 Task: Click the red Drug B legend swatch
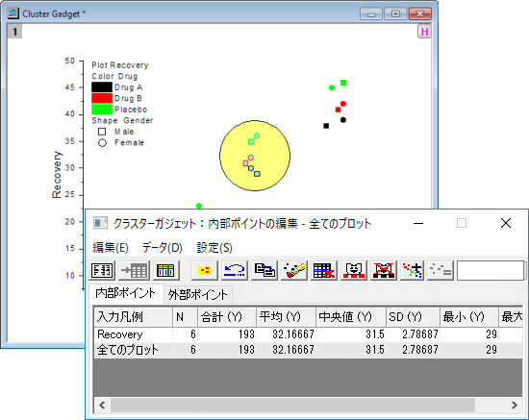point(102,98)
